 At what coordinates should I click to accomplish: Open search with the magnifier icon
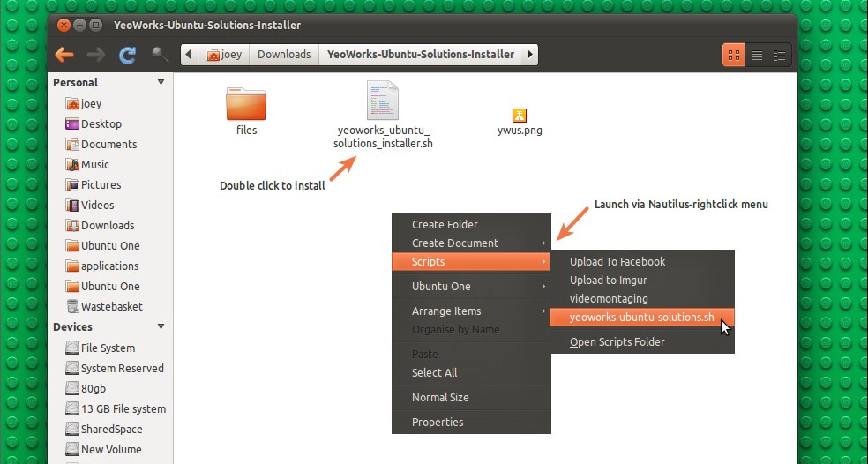[x=160, y=55]
